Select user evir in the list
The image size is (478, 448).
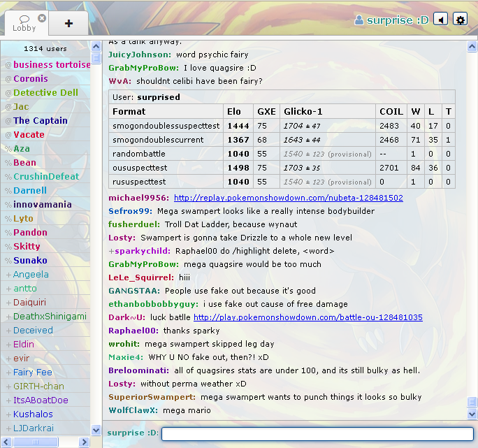click(x=45, y=359)
